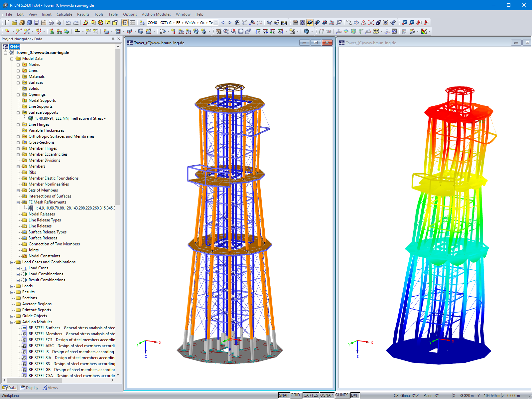The image size is (532, 399).
Task: Open an existing model file
Action: (14, 23)
